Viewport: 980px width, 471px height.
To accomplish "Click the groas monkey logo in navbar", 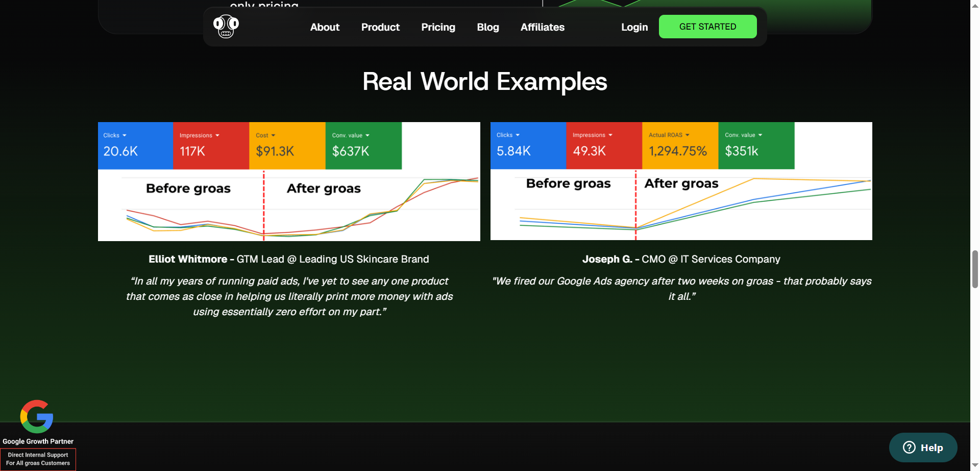I will click(x=226, y=27).
